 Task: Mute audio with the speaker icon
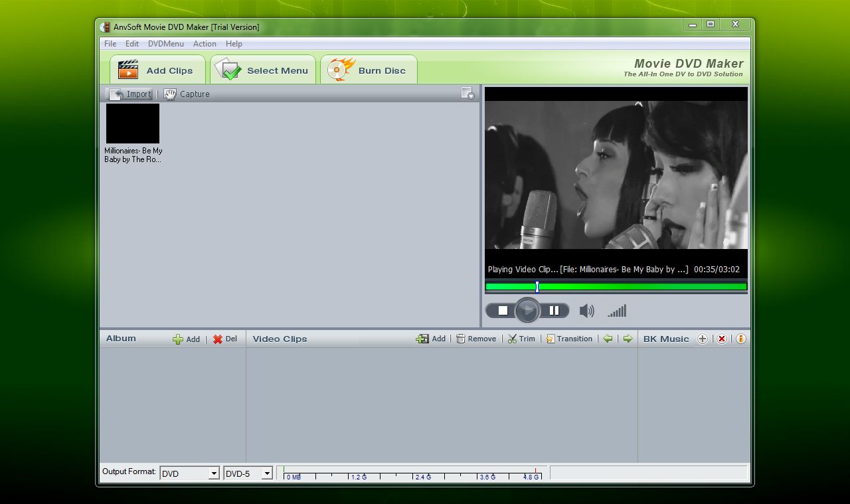coord(587,311)
